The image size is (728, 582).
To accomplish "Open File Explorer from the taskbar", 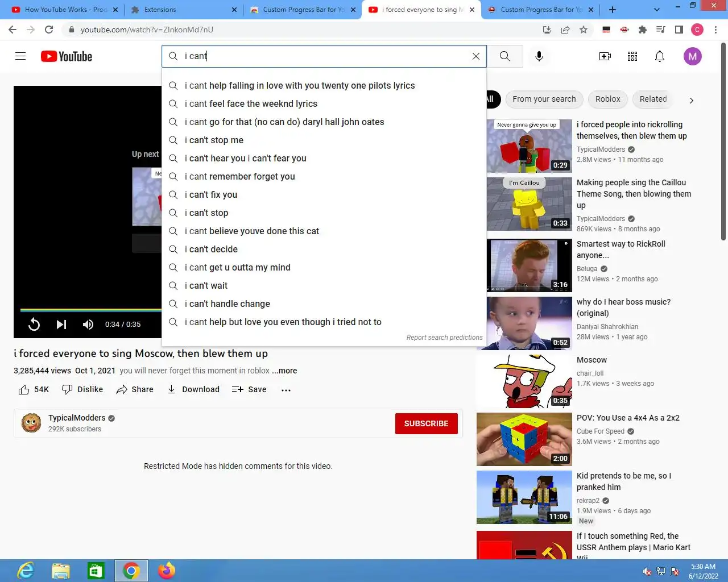I will pos(61,571).
